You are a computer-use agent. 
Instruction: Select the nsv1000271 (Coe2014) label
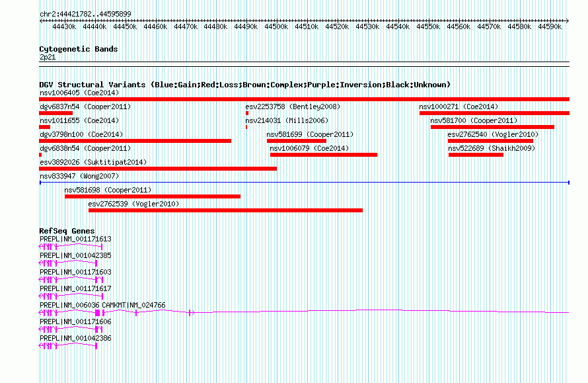tap(459, 106)
